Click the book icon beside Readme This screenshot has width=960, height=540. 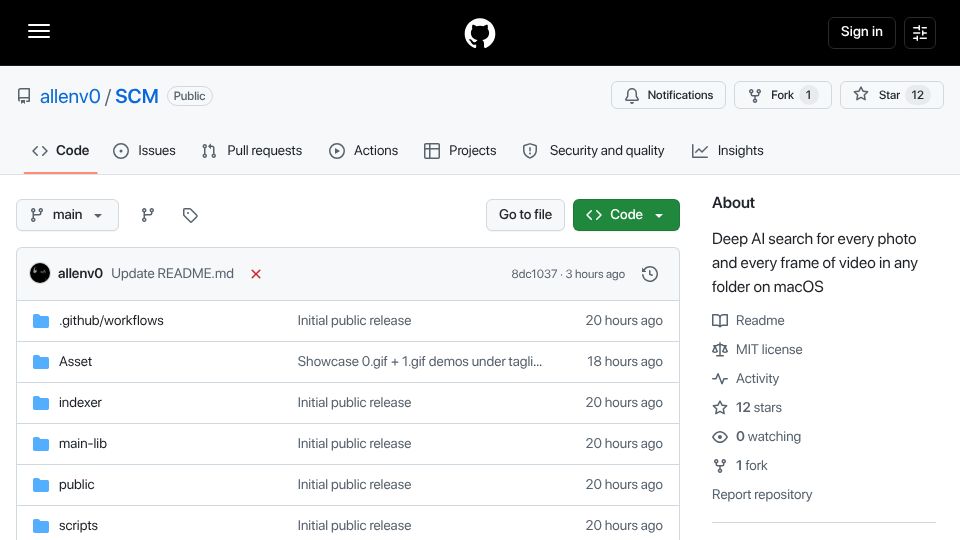coord(720,320)
